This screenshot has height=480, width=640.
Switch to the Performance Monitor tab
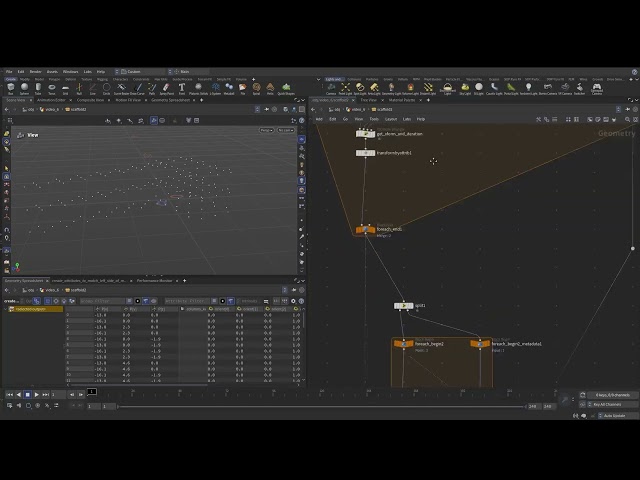point(154,281)
